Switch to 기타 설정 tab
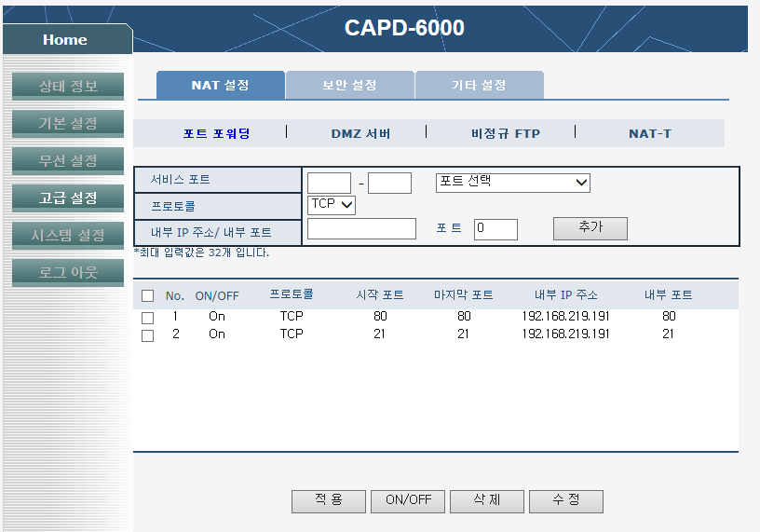 [480, 85]
